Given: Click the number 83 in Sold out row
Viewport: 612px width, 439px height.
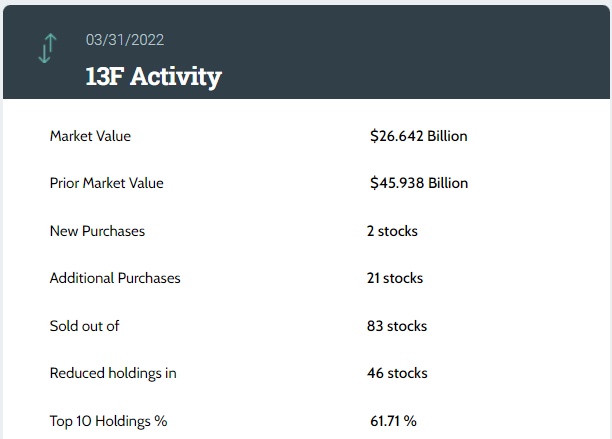Looking at the screenshot, I should coord(375,326).
